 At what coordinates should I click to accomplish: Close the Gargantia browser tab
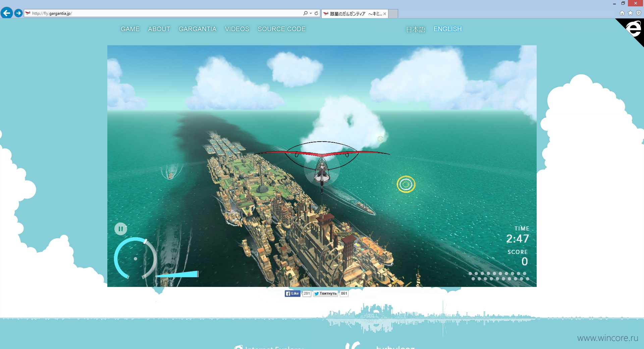click(x=385, y=14)
